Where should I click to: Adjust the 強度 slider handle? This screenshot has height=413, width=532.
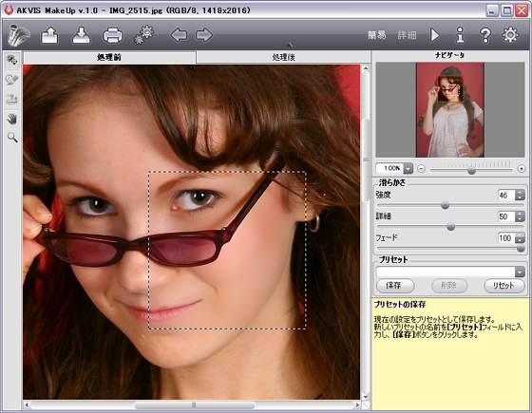(x=445, y=205)
